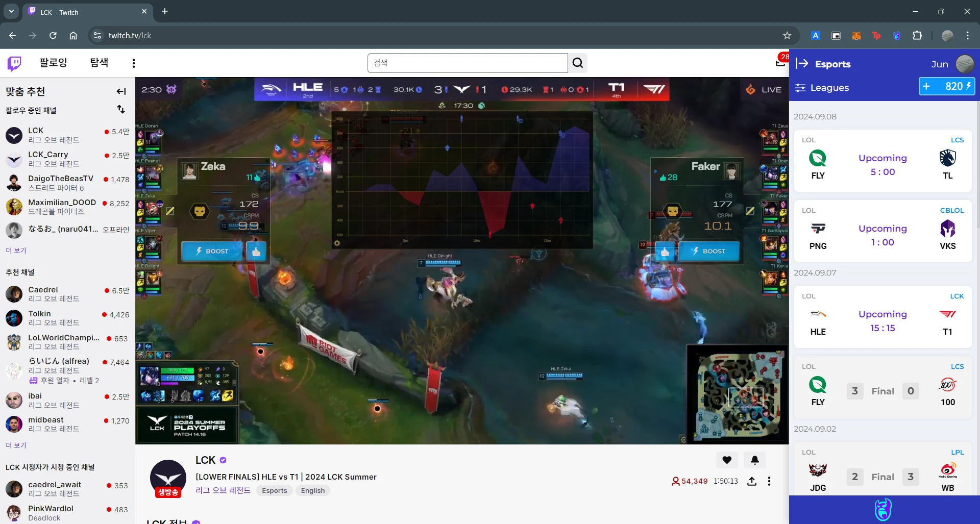
Task: View site information icon in address bar
Action: (97, 36)
